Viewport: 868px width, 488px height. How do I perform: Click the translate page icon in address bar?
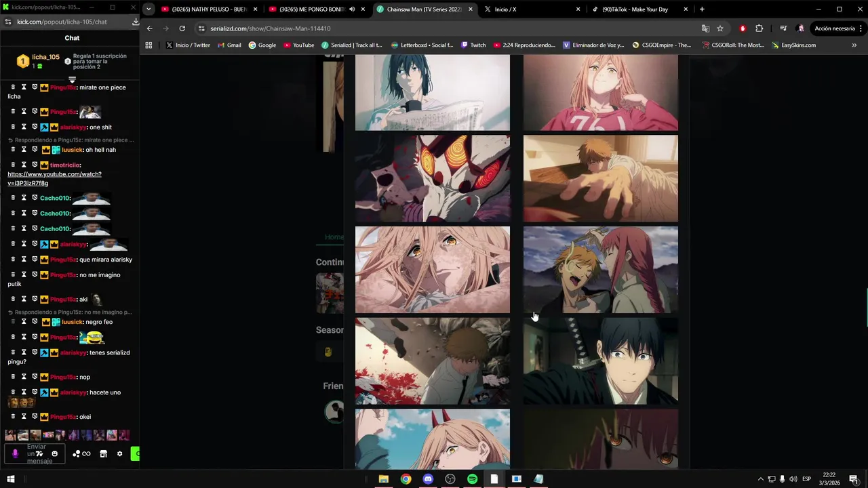(x=705, y=28)
